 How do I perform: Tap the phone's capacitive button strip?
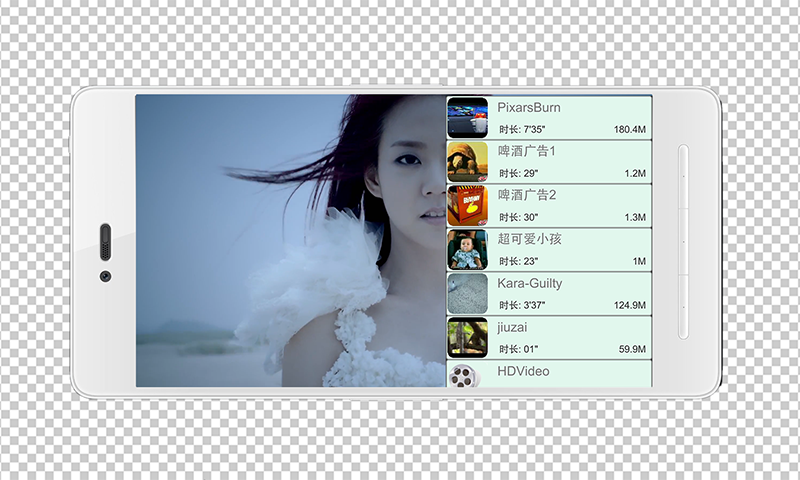click(684, 242)
